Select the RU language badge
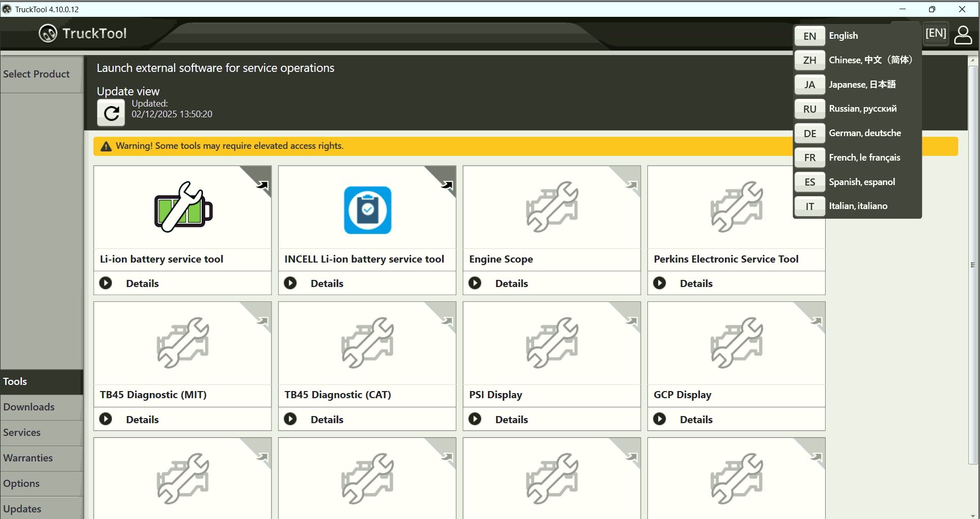The image size is (980, 519). pos(809,109)
